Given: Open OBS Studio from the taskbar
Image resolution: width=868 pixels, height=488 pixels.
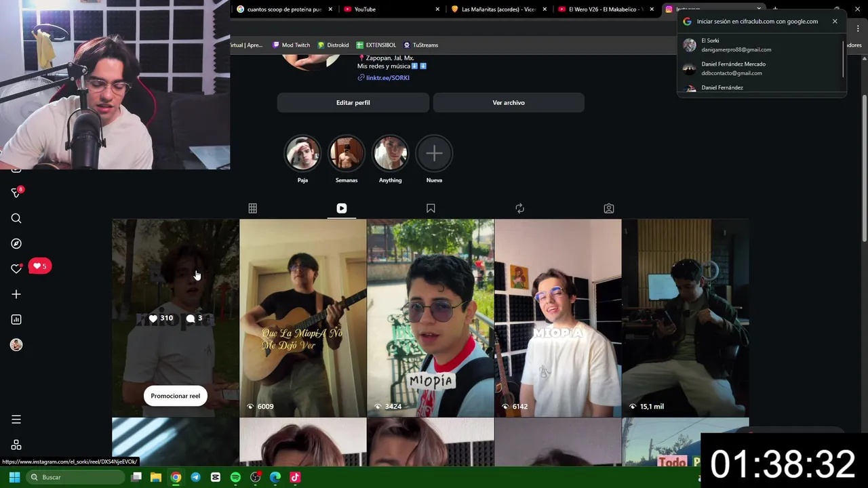Looking at the screenshot, I should pyautogui.click(x=255, y=477).
